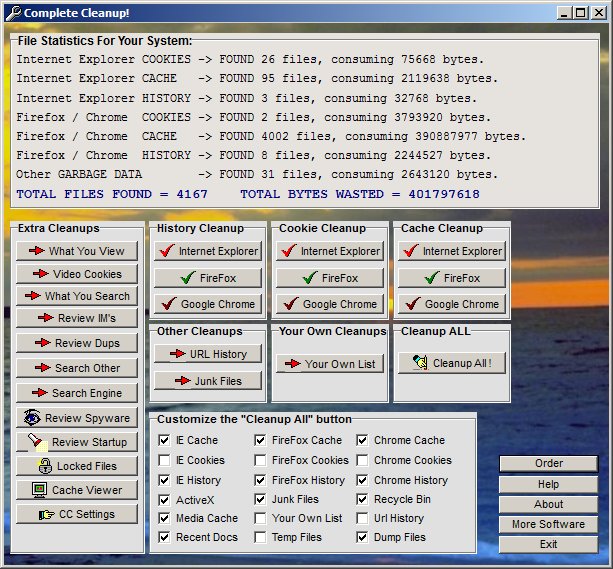The image size is (613, 569).
Task: Check the Url History checkbox
Action: coord(362,519)
